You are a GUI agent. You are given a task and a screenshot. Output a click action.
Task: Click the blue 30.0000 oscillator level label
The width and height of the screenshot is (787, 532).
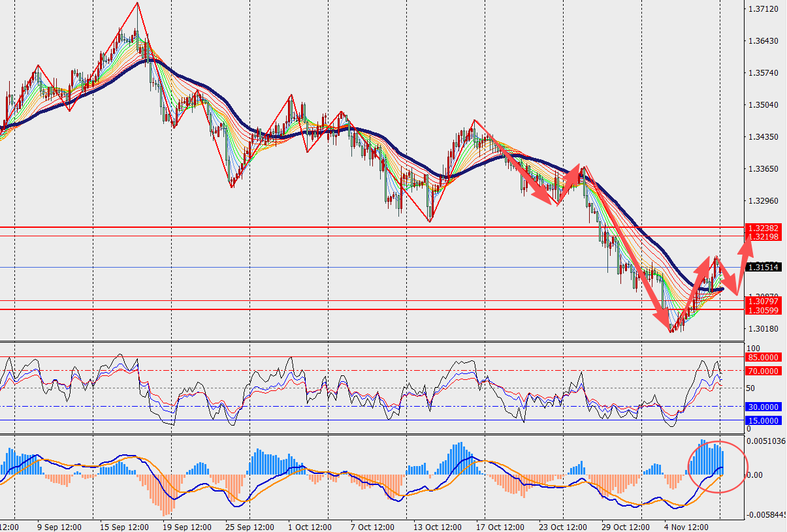(x=763, y=406)
